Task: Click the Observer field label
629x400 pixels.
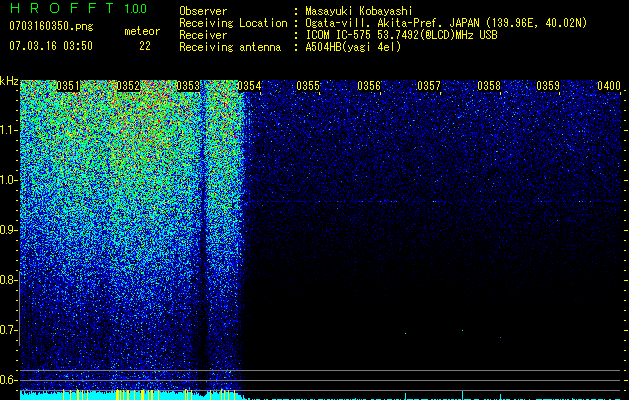Action: (203, 12)
